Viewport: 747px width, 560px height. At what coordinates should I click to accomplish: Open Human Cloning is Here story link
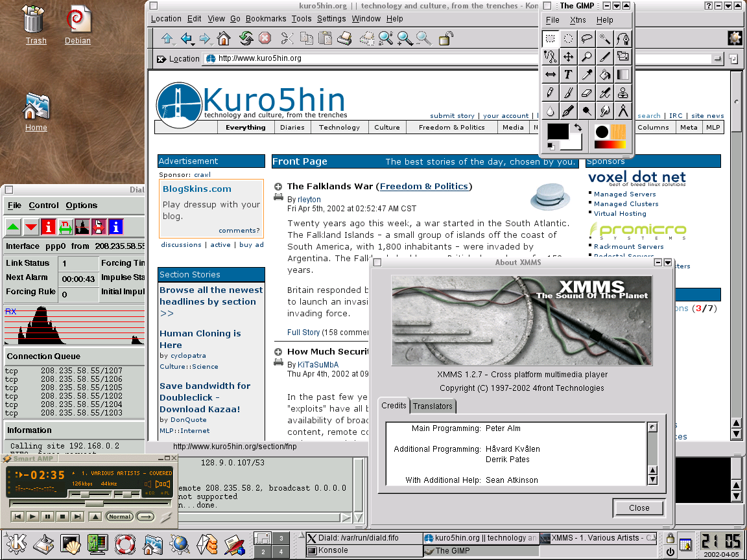(x=200, y=339)
